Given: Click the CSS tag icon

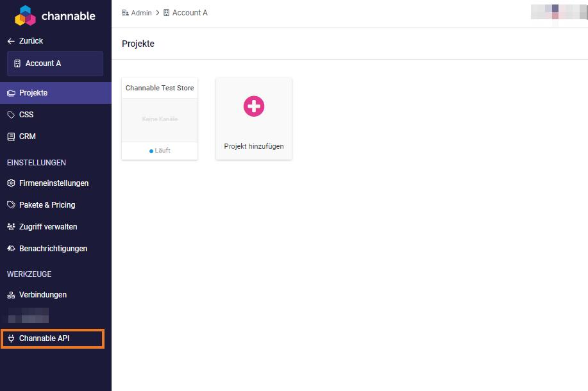Looking at the screenshot, I should pyautogui.click(x=11, y=115).
